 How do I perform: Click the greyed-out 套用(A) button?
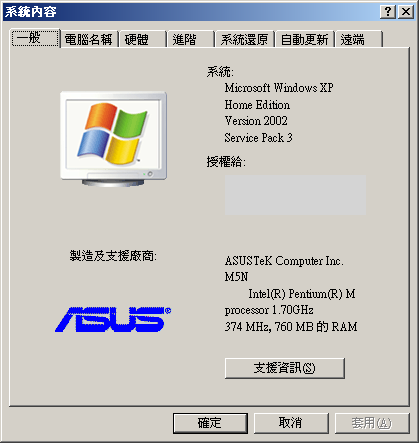pos(372,423)
